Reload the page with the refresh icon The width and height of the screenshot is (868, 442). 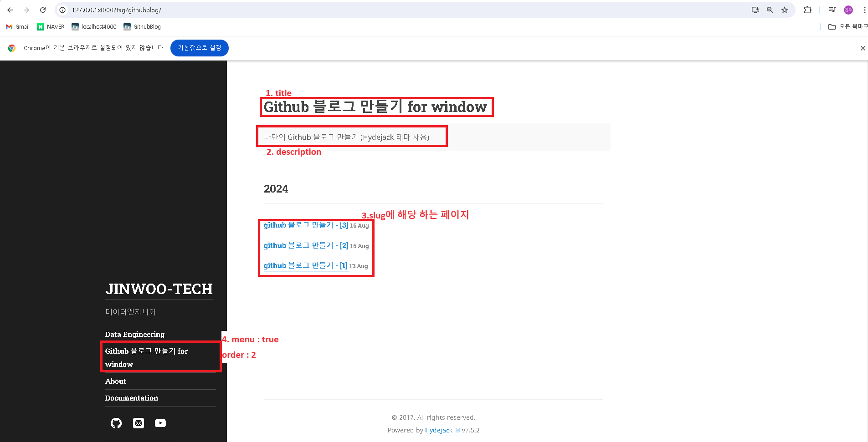(x=43, y=10)
